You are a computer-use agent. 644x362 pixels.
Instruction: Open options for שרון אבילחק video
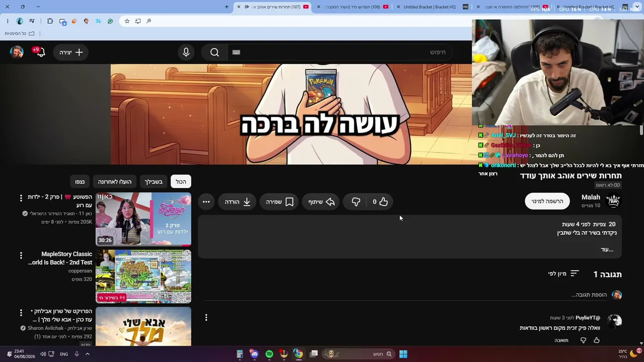tap(21, 313)
